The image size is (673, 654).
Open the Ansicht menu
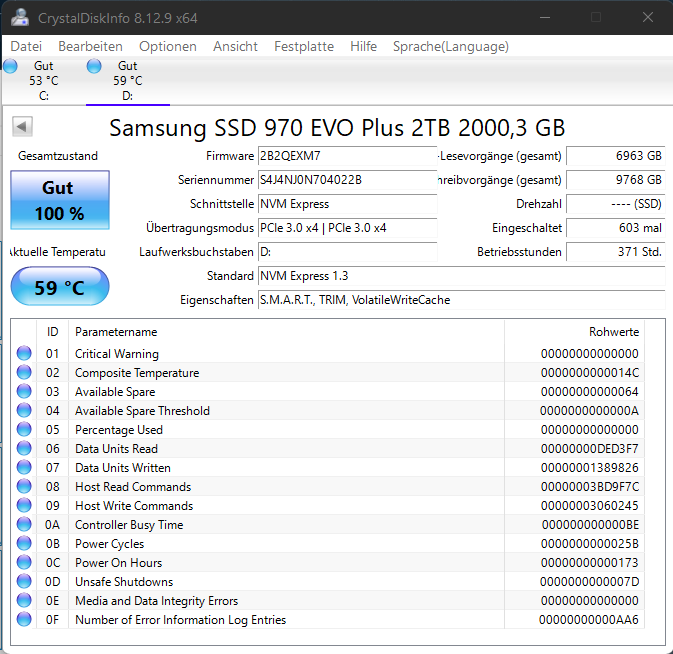point(235,46)
